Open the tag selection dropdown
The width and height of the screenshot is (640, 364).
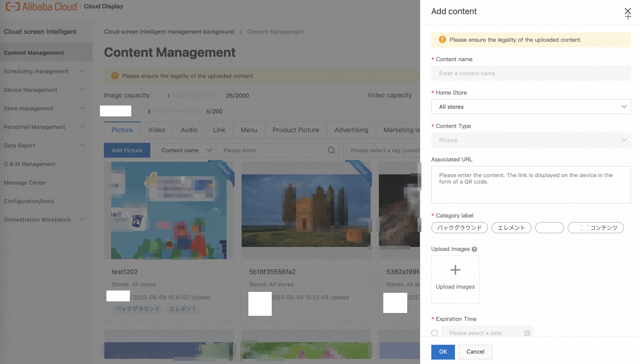coord(382,150)
